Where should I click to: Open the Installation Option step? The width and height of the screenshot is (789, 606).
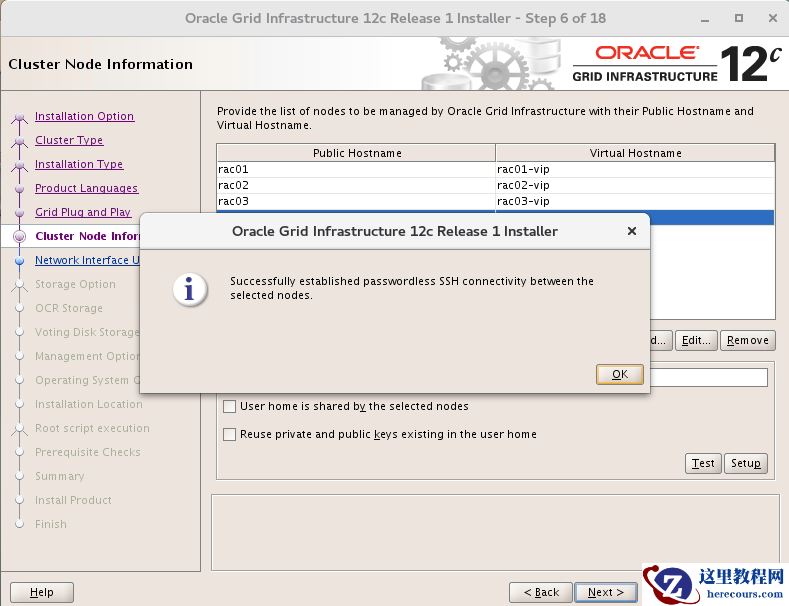pyautogui.click(x=85, y=116)
